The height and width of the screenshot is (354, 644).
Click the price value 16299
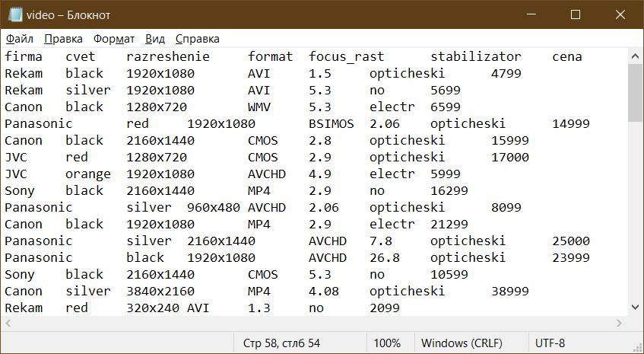(x=449, y=190)
